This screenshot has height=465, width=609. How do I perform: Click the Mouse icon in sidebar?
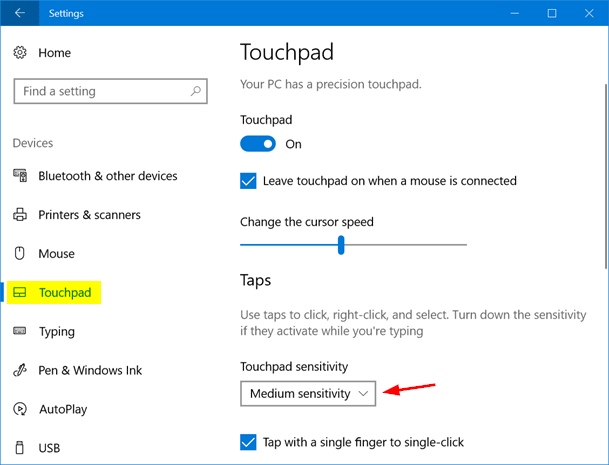coord(20,254)
